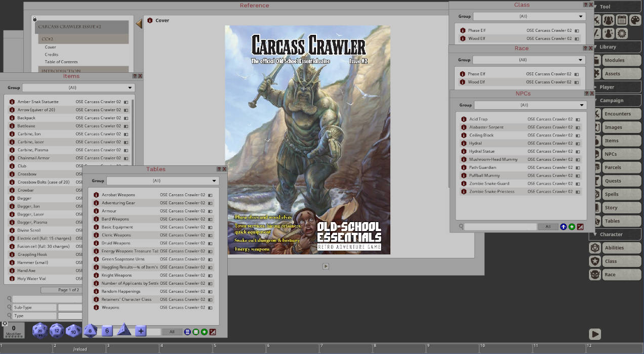Screen dimensions: 644x354
Task: Click the green grid icon in Tables window
Action: [x=196, y=332]
